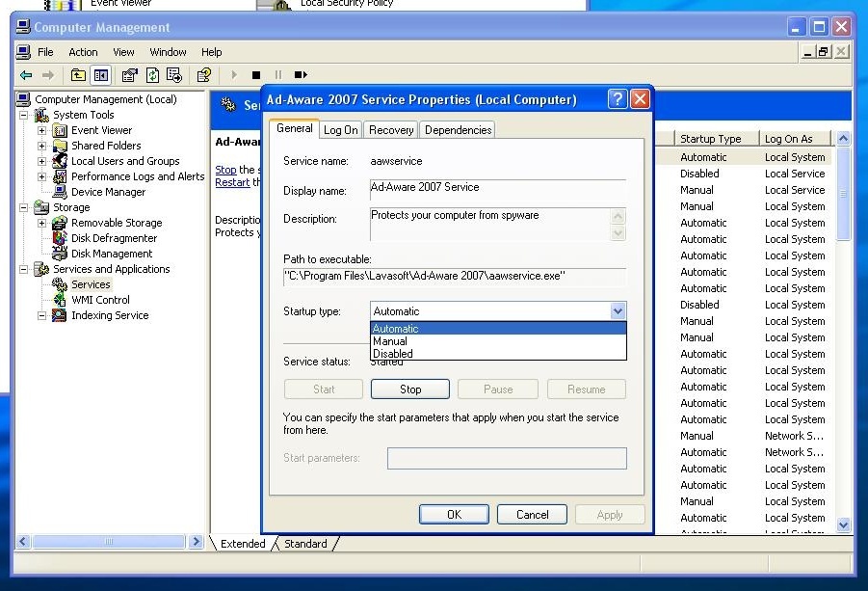Open the Help menu
The height and width of the screenshot is (591, 868).
212,52
